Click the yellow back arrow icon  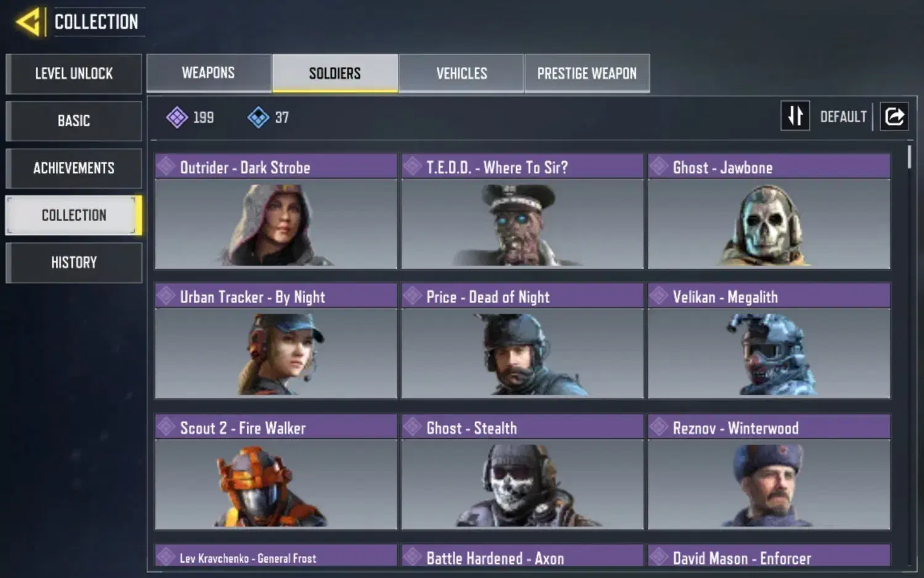28,22
